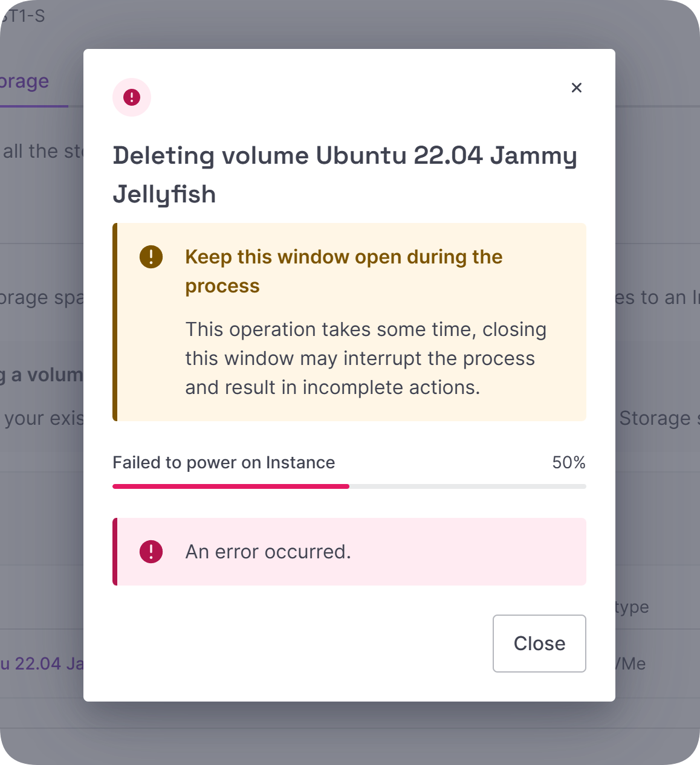This screenshot has height=765, width=700.
Task: Click the unfilled gray part of progress bar
Action: click(468, 486)
